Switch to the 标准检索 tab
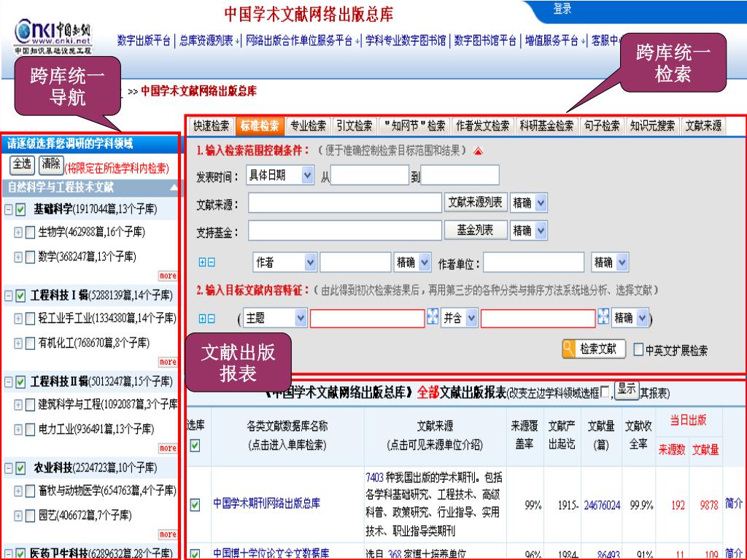Viewport: 747px width, 560px height. click(260, 126)
